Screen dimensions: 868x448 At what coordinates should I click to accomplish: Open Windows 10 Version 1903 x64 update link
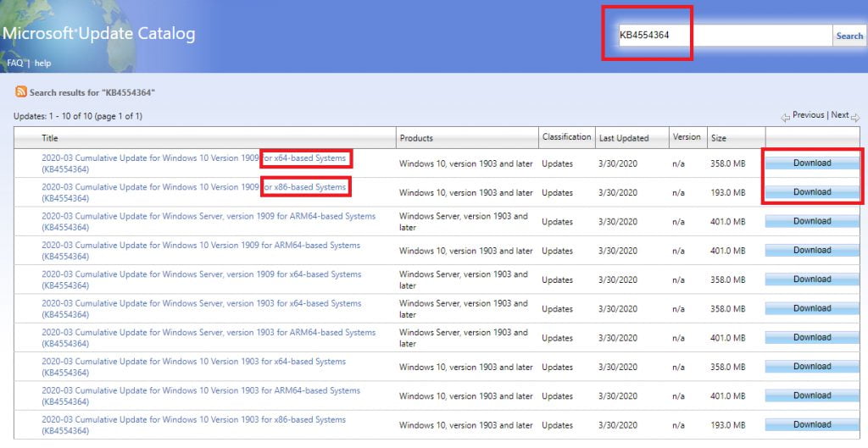point(194,367)
